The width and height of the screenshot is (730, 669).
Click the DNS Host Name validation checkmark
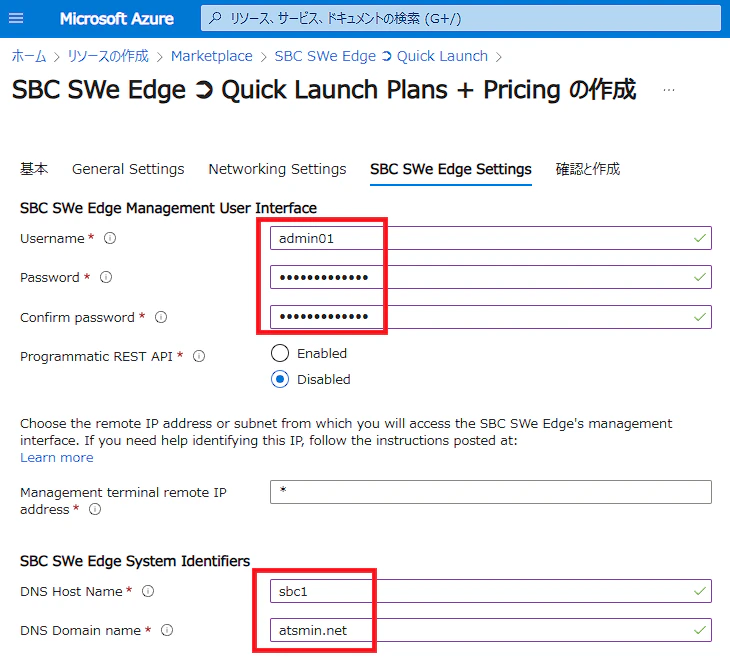click(x=700, y=591)
